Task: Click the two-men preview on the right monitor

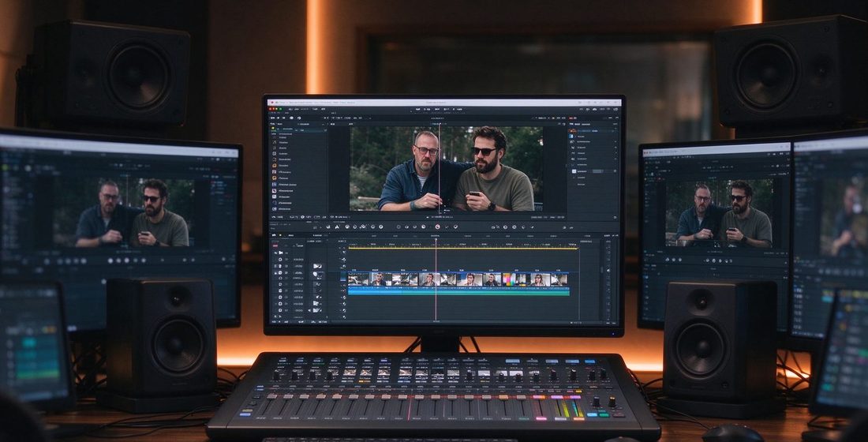Action: click(719, 212)
